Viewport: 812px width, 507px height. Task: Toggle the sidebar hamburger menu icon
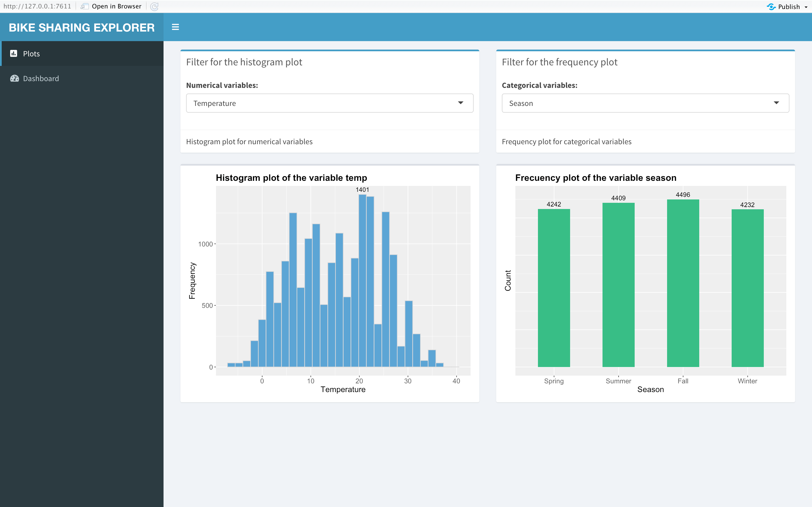pyautogui.click(x=175, y=27)
